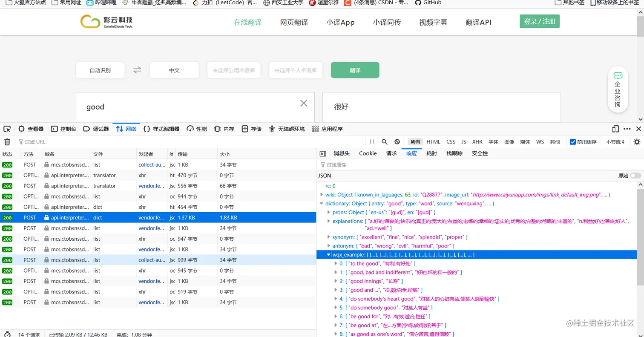Collapse the dictionary Object node
The width and height of the screenshot is (644, 337).
tap(322, 204)
